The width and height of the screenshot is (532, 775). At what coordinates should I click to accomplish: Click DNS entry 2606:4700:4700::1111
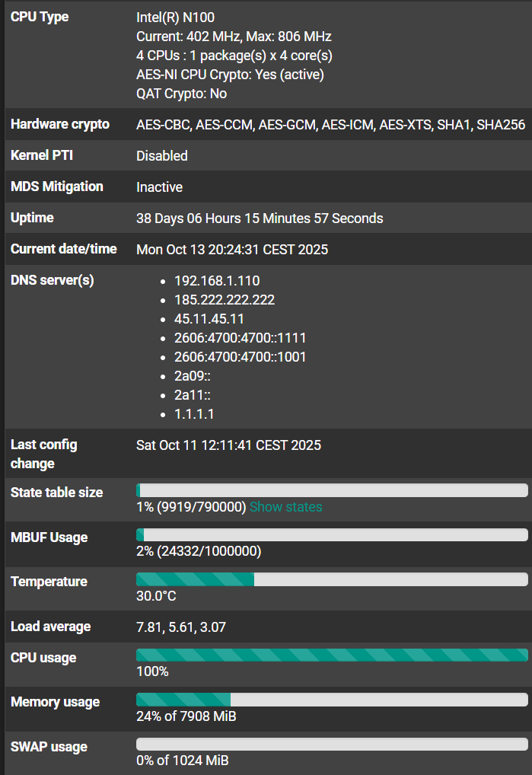[241, 338]
